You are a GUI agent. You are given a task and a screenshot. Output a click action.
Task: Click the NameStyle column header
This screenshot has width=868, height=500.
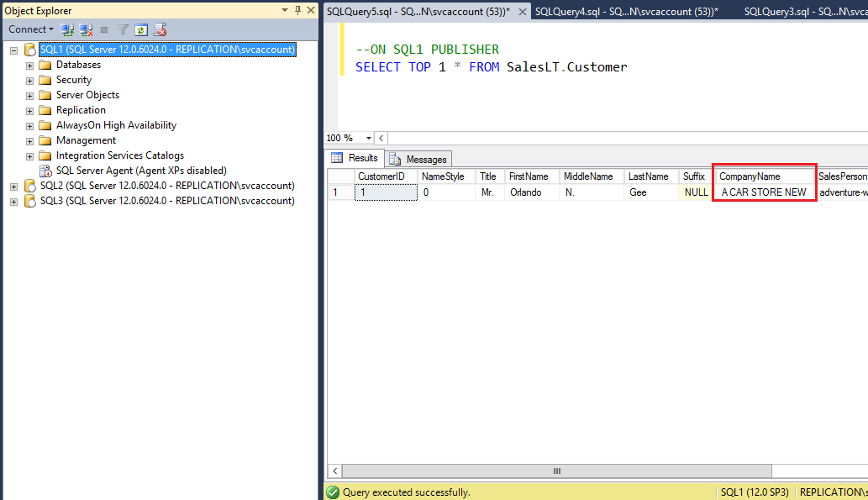(x=446, y=176)
